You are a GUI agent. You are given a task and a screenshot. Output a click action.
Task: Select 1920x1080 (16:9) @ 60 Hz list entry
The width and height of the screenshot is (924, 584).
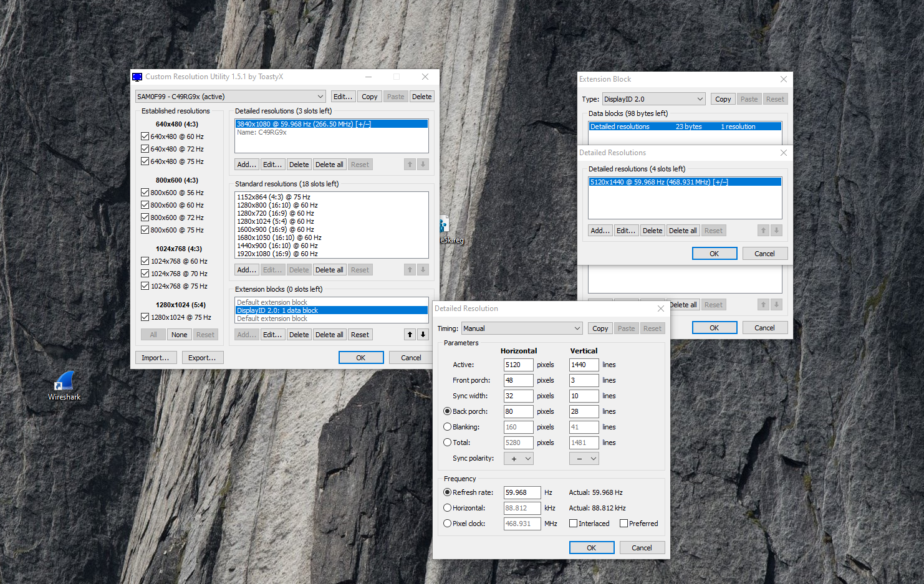coord(277,254)
